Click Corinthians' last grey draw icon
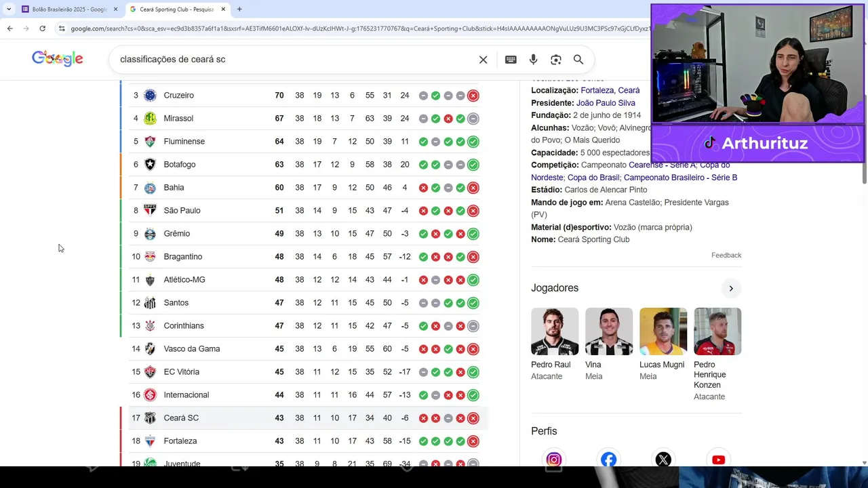This screenshot has width=868, height=488. pyautogui.click(x=473, y=326)
